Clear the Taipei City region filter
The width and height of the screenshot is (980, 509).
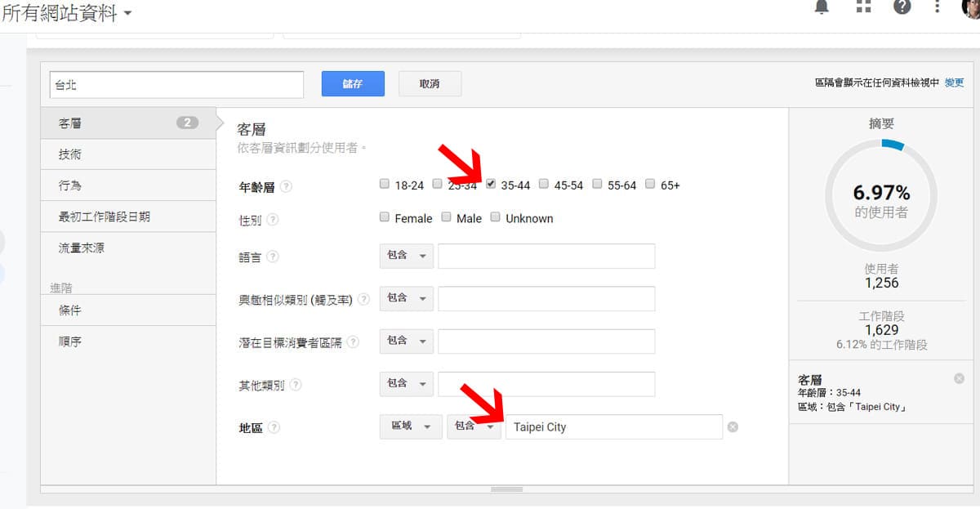(x=733, y=426)
